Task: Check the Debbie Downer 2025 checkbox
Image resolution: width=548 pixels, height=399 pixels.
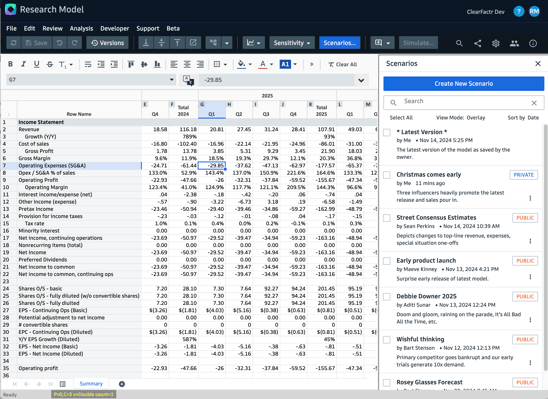Action: 387,297
